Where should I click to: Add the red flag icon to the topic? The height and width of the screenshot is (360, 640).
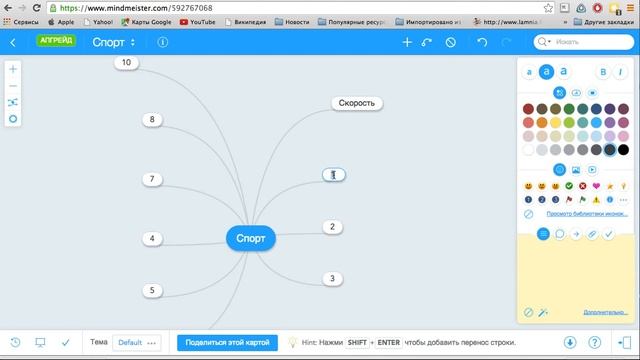click(x=569, y=200)
